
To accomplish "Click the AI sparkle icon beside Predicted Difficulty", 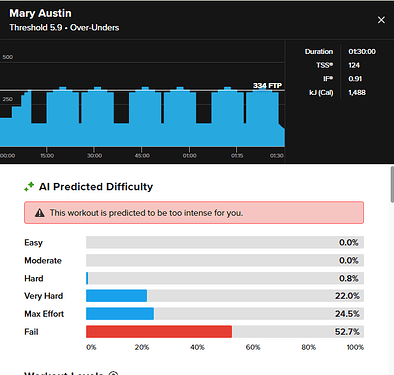I will [x=29, y=187].
